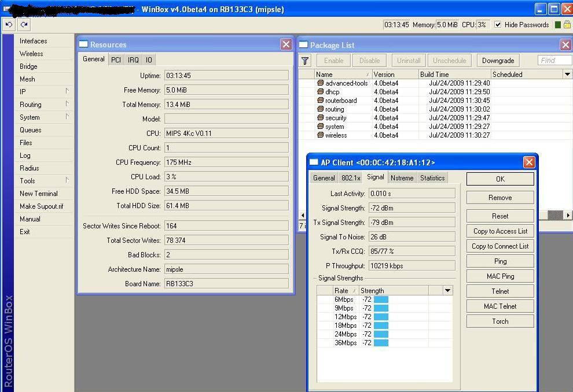The height and width of the screenshot is (392, 573).
Task: Click the Reset button in AP Client
Action: click(x=500, y=216)
